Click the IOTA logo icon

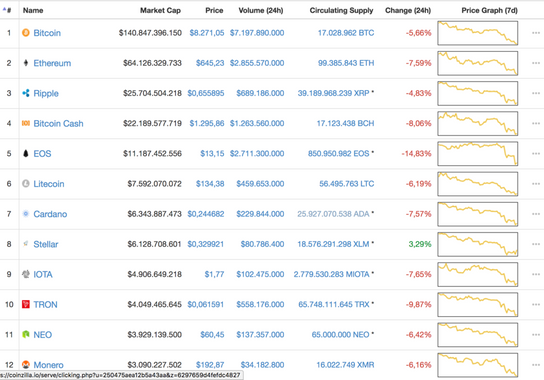click(26, 274)
